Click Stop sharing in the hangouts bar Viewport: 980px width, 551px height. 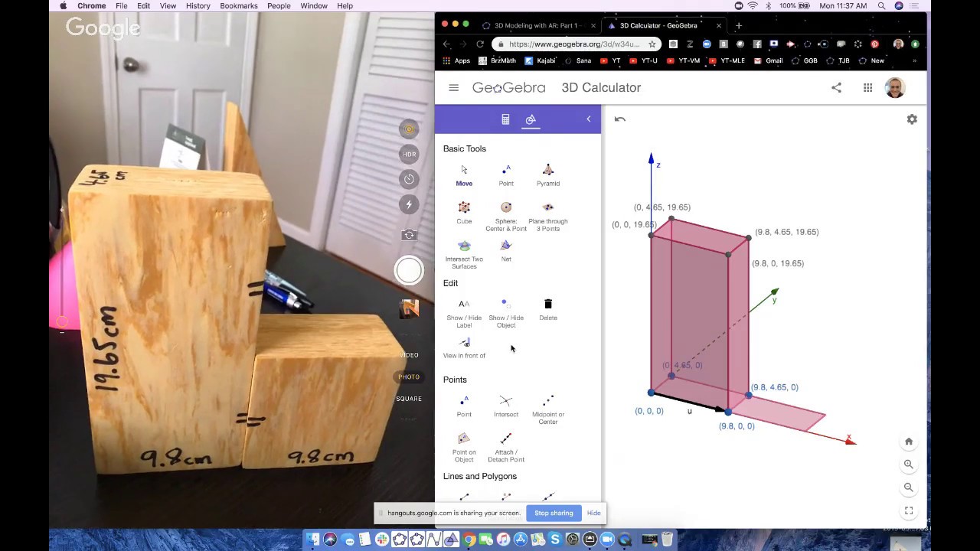[x=554, y=513]
